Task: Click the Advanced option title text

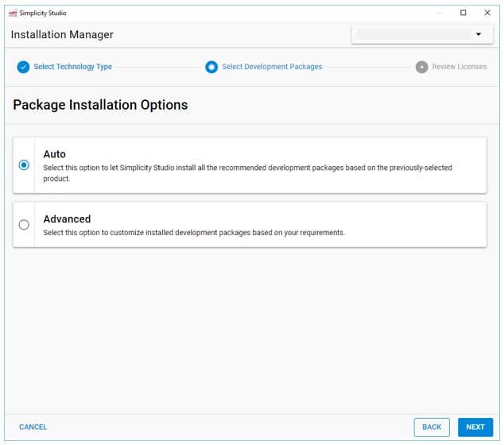Action: tap(67, 219)
